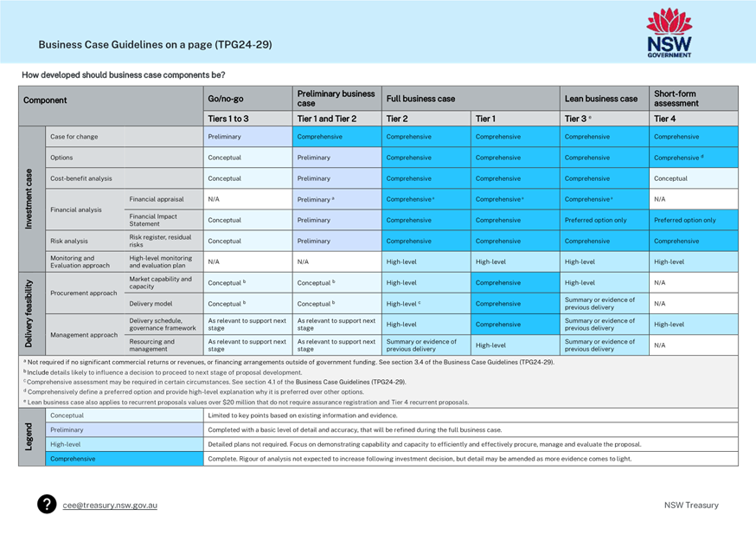756x535 pixels.
Task: Click the 'NSW Treasury' footer text
Action: (x=691, y=505)
